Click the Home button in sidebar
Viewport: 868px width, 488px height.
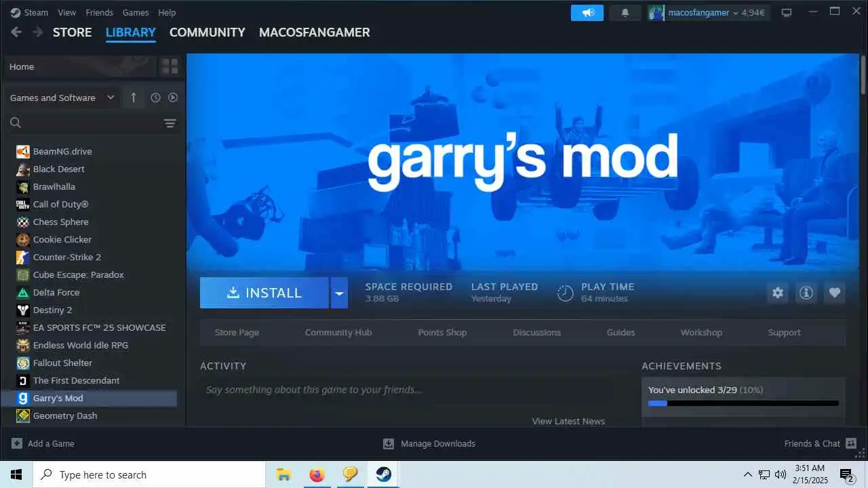pos(80,66)
